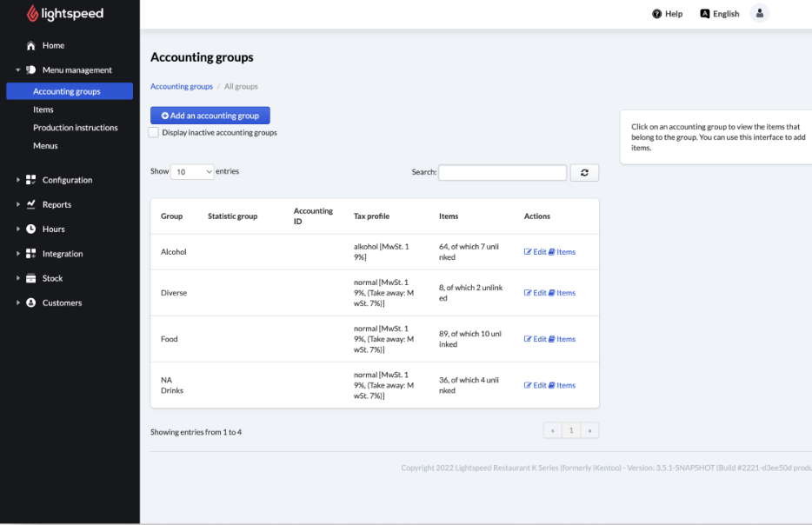Edit the Alcohol accounting group
Image resolution: width=812 pixels, height=525 pixels.
tap(535, 252)
